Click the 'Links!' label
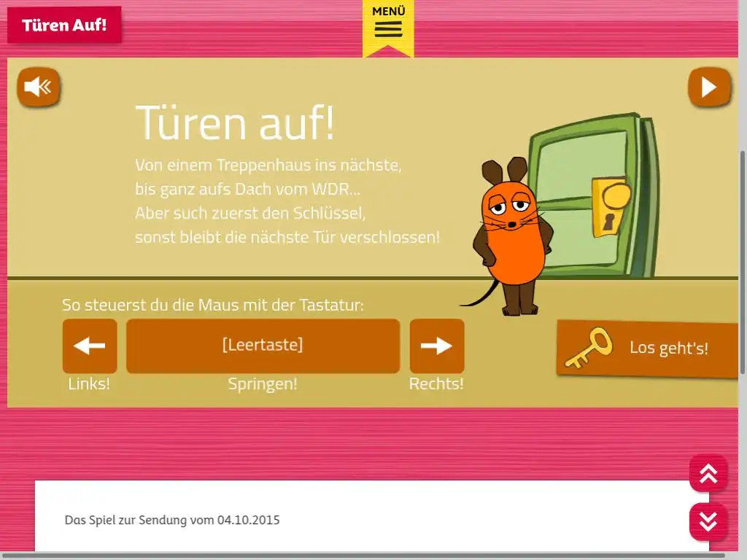Screen dimensions: 747x560 pos(89,384)
